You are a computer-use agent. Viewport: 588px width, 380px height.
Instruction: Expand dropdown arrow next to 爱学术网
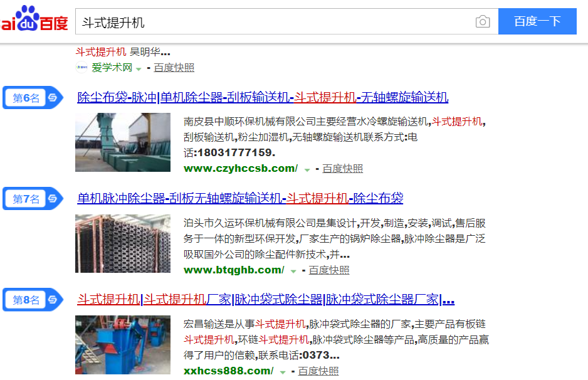coord(139,68)
